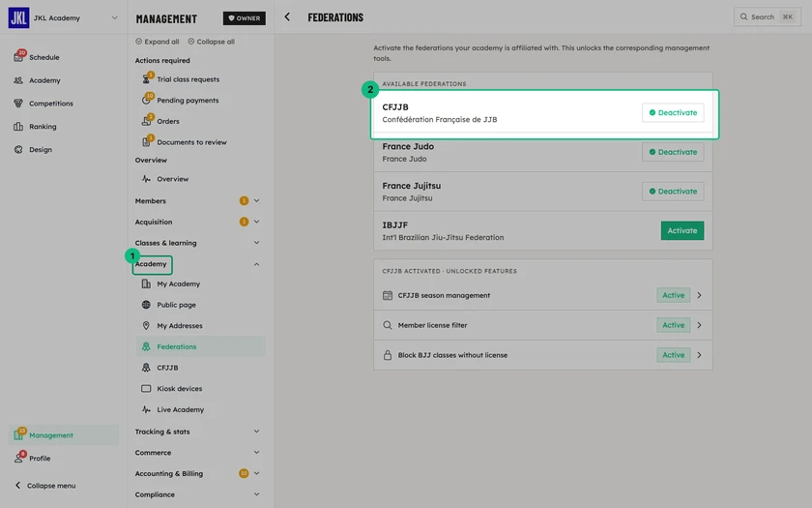Click IBJJF federation name text

pos(394,224)
